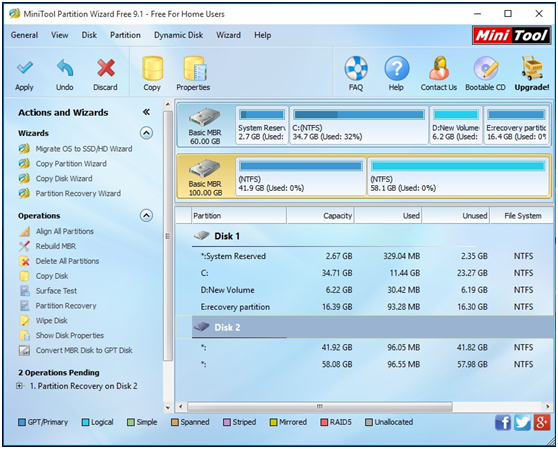Open Contact Us support icon

click(x=439, y=68)
